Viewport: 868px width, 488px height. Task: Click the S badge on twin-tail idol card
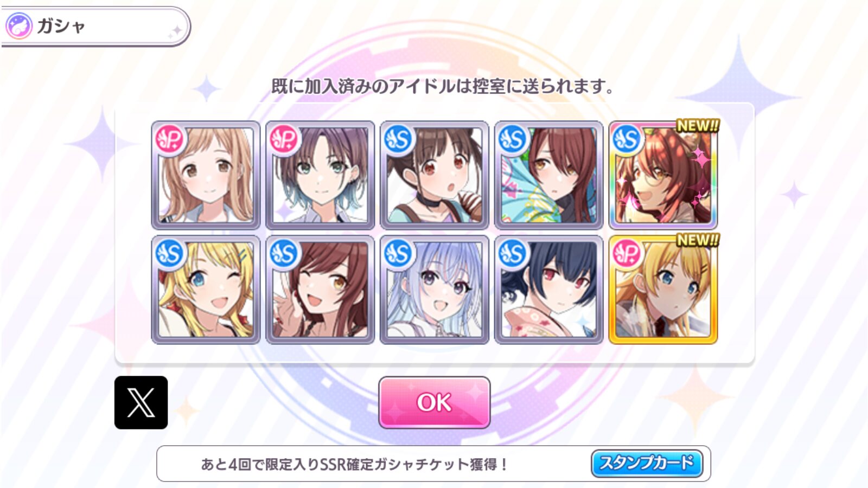pos(400,140)
